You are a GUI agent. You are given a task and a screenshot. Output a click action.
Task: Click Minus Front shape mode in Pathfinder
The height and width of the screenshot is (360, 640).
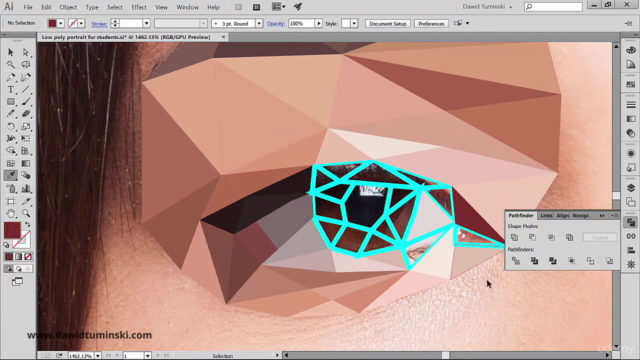(532, 237)
